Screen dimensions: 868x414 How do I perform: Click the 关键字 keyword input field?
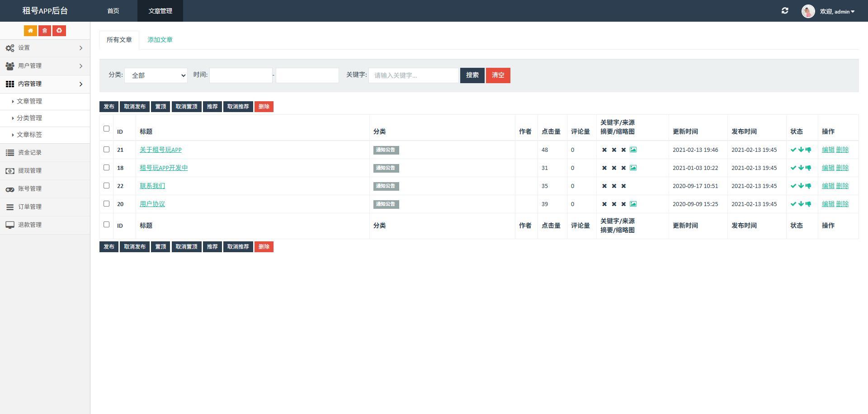(x=414, y=75)
